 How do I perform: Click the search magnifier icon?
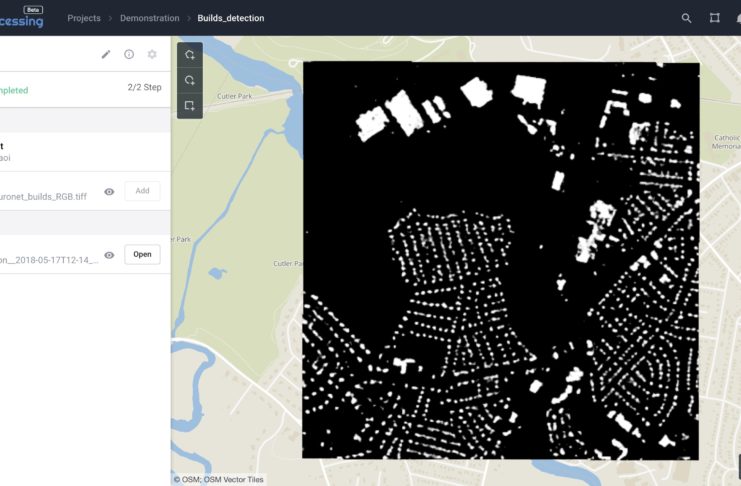tap(686, 18)
